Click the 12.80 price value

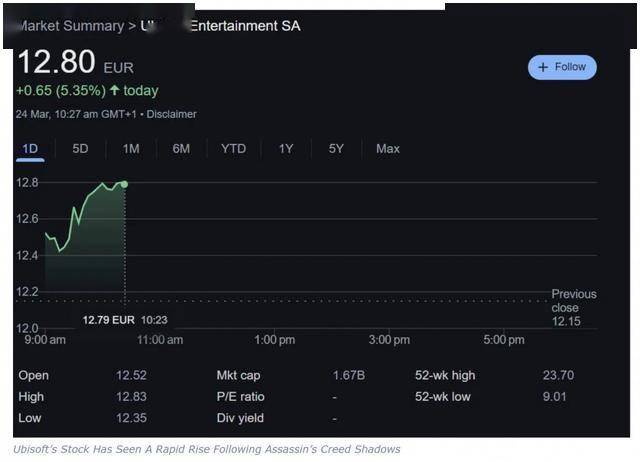[x=56, y=62]
